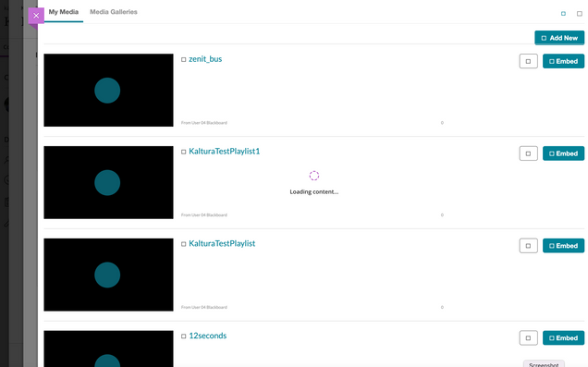Screen dimensions: 588x367
Task: Open settings icon button for KalturaTestPlaylist1
Action: click(529, 153)
